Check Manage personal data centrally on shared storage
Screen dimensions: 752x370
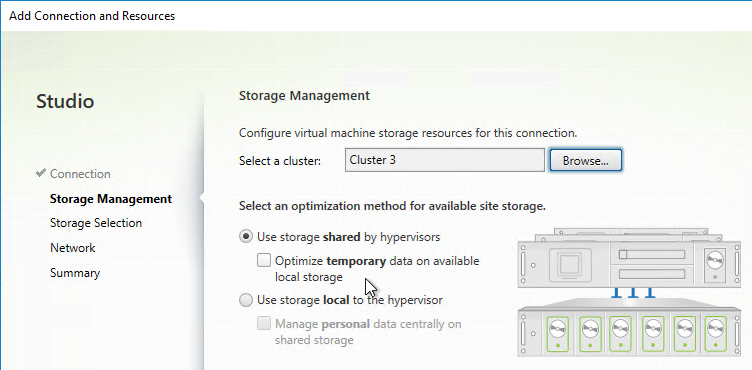click(264, 324)
